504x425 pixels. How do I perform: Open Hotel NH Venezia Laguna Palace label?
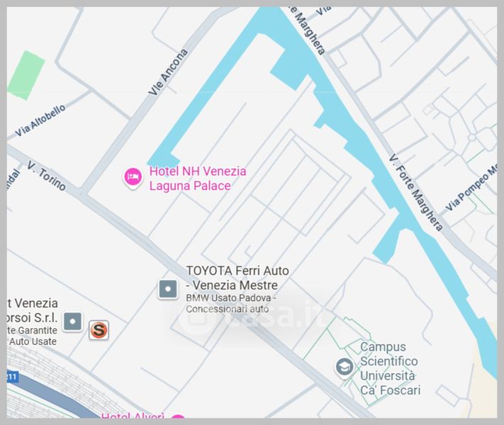[198, 178]
